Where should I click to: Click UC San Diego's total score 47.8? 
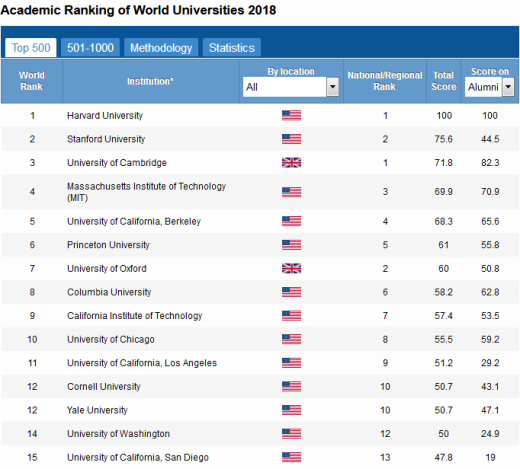[x=444, y=457]
